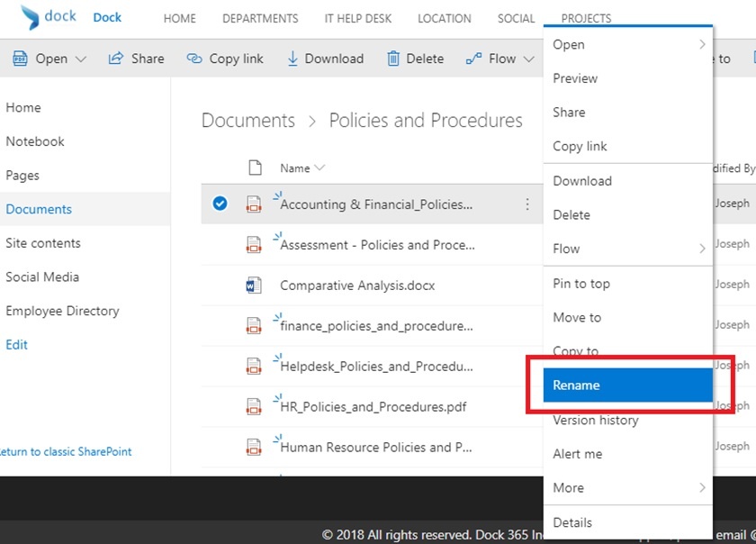The image size is (756, 544).
Task: Open the ellipsis menu on the Accounting file row
Action: point(527,204)
